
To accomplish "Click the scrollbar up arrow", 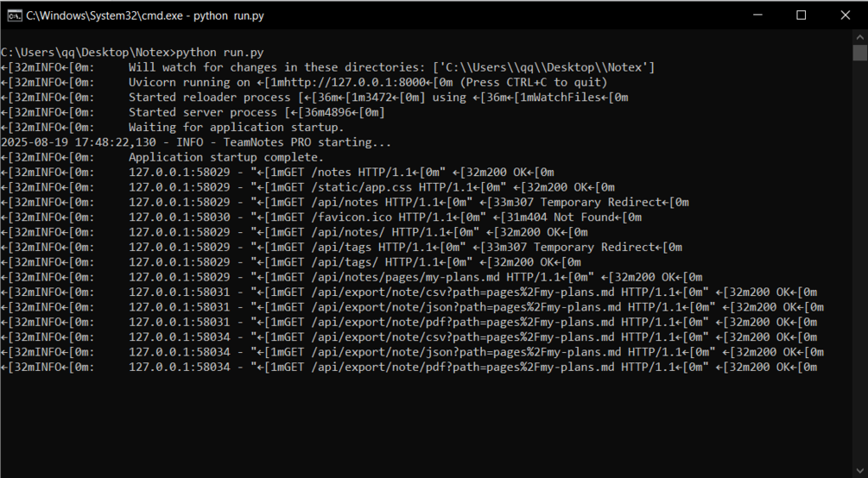I will pyautogui.click(x=859, y=37).
